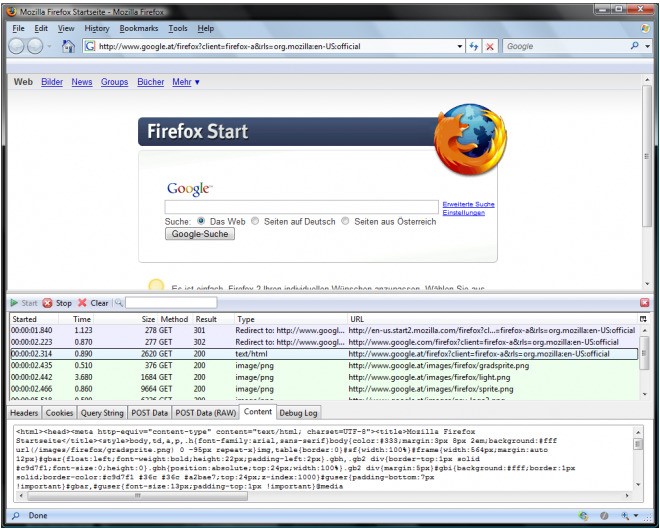The width and height of the screenshot is (660, 529).
Task: Click the red X Clear icon
Action: [x=82, y=303]
